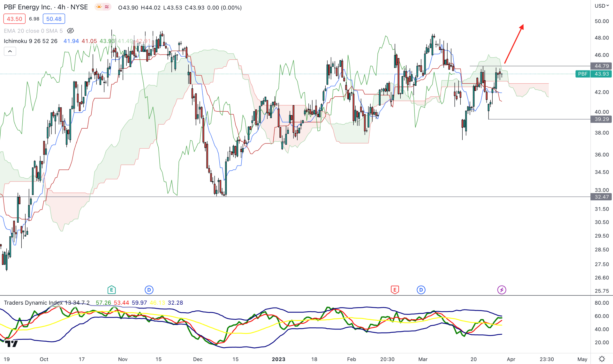Click the 50.00 price axis label

[x=602, y=21]
